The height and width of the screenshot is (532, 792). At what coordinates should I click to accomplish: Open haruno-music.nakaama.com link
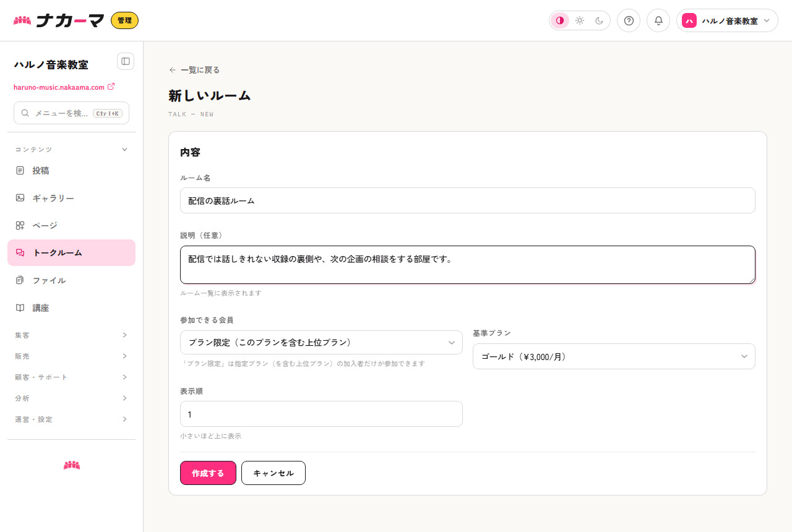pyautogui.click(x=59, y=87)
